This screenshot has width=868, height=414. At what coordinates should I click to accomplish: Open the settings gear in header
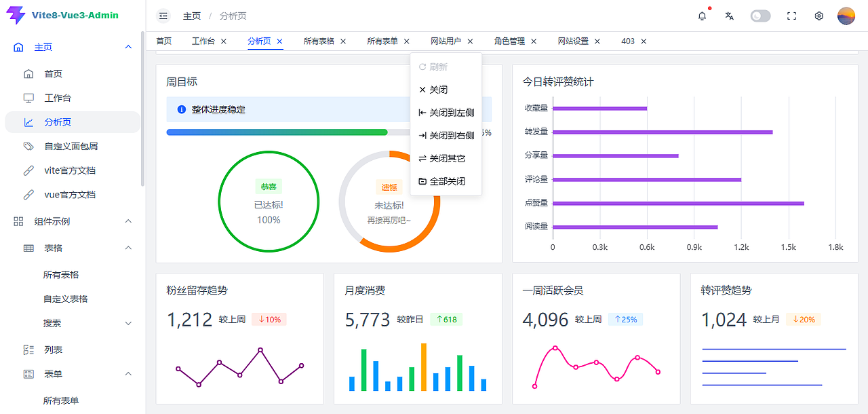pos(818,16)
